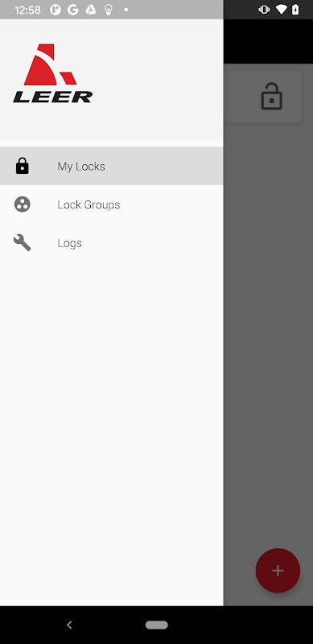313x644 pixels.
Task: Tap the Lock Groups circle icon
Action: 23,204
